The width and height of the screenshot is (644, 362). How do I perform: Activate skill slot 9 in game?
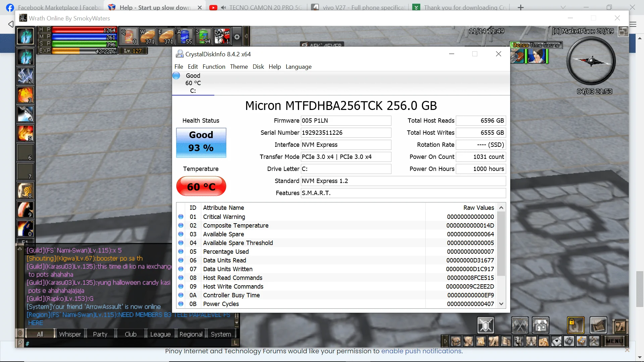click(x=25, y=209)
